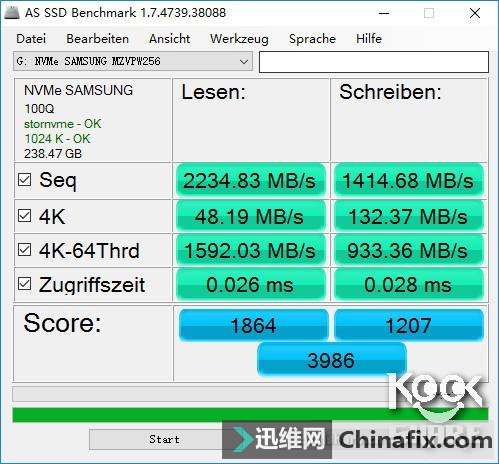Open the Bearbeiten menu

point(97,39)
